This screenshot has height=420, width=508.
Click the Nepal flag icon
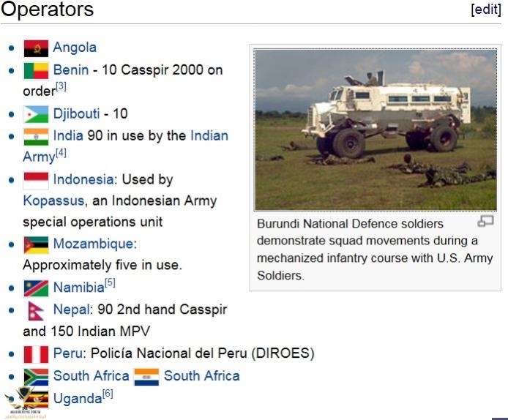coord(34,310)
